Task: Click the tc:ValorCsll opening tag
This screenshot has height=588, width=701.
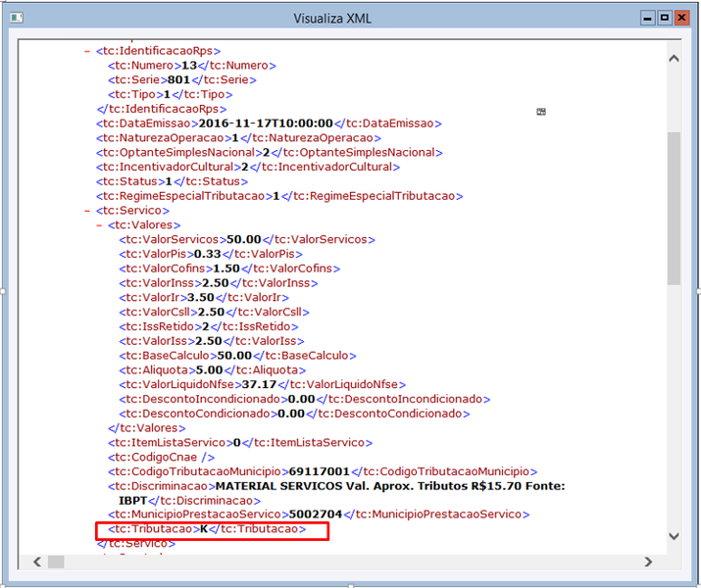Action: point(158,312)
